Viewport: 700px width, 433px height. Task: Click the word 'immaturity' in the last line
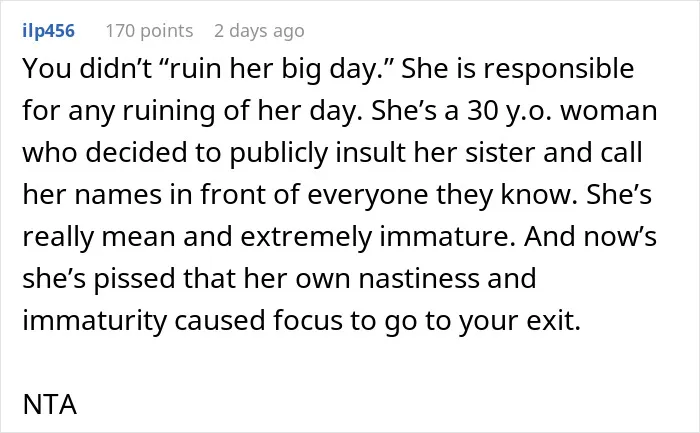coord(95,321)
